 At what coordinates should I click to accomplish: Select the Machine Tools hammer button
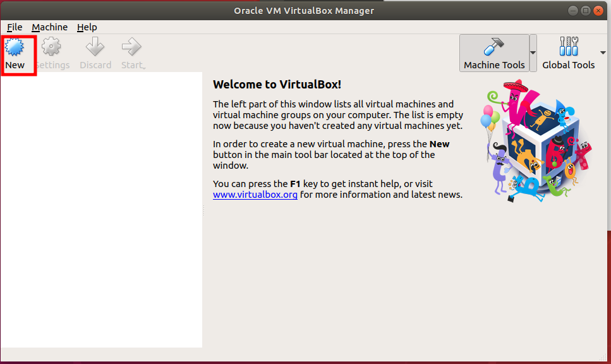click(x=494, y=53)
